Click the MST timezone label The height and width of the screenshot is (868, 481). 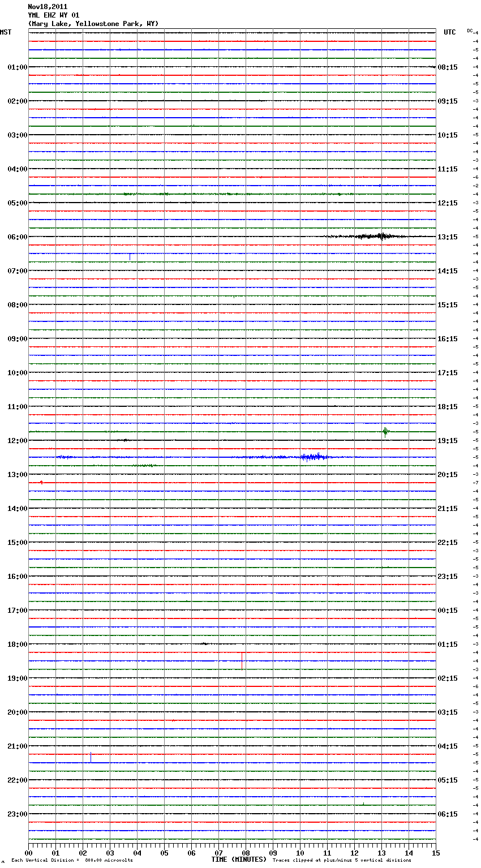point(6,32)
